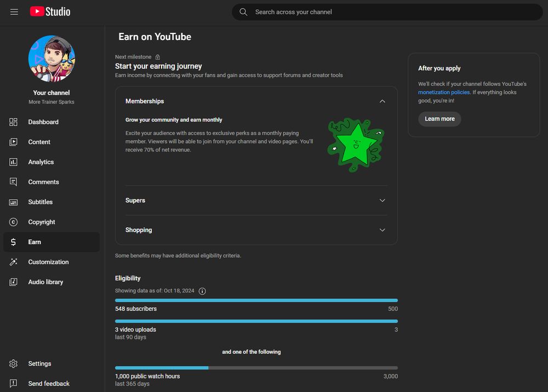Click the Learn more button
Screen dimensions: 548x392
click(439, 119)
